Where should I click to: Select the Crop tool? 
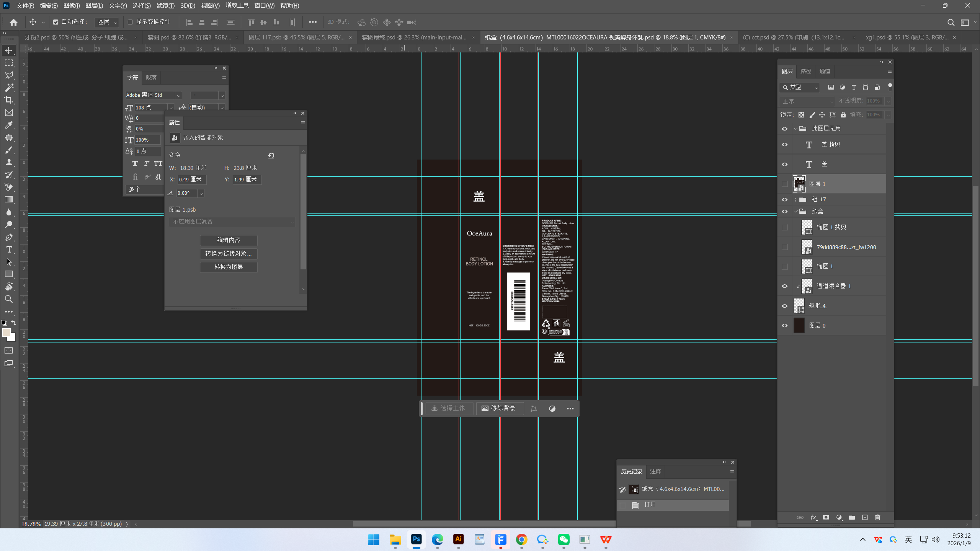pos(8,100)
